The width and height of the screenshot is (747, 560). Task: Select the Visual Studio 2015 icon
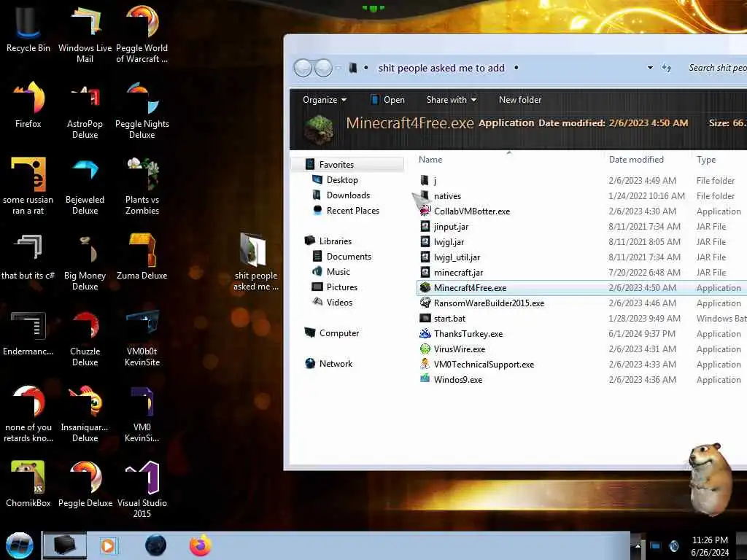tap(142, 489)
